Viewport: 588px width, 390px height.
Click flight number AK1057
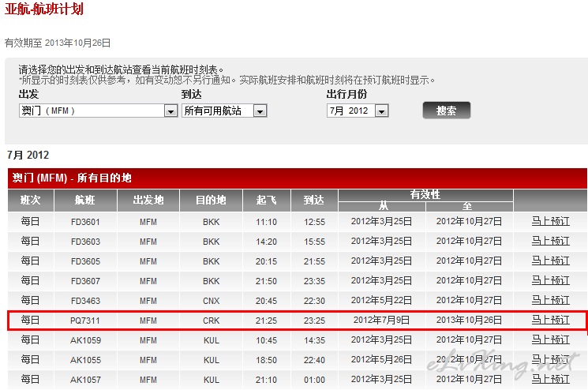tap(85, 380)
